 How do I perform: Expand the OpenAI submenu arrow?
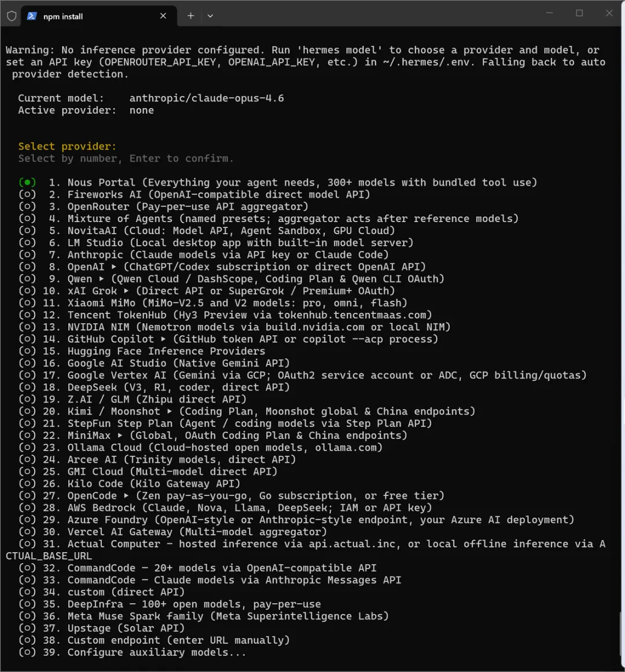[x=113, y=267]
